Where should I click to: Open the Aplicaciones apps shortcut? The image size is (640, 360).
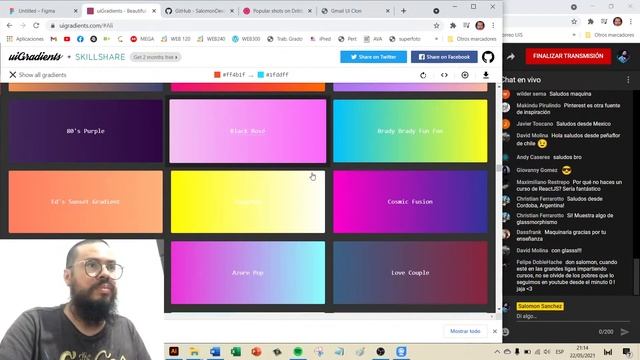tap(25, 39)
